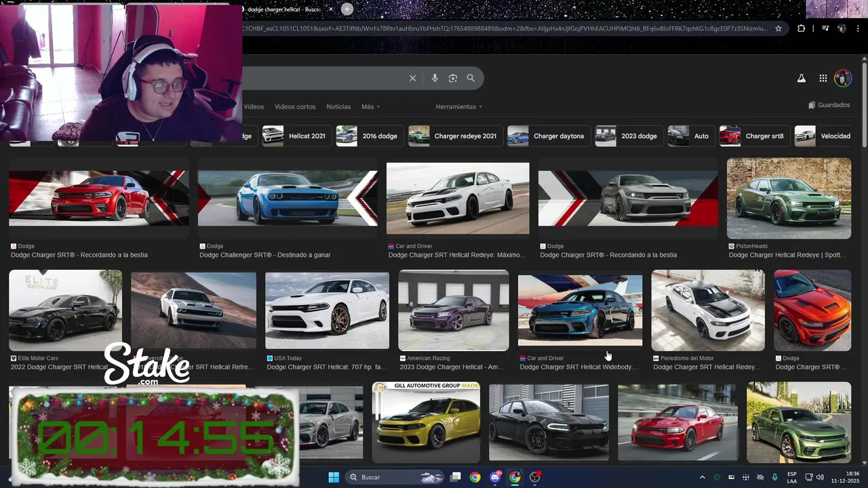The image size is (868, 488).
Task: Open Discord from the taskbar
Action: click(495, 477)
